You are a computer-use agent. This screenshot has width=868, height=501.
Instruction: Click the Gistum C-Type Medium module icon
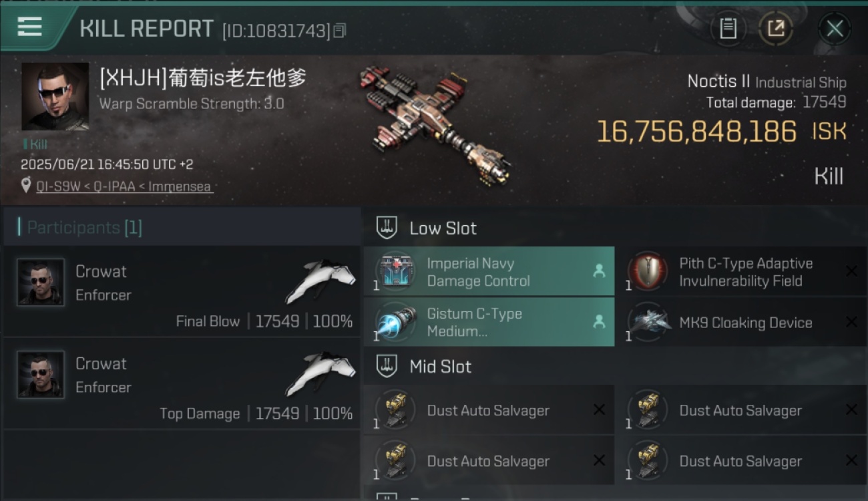(x=396, y=323)
